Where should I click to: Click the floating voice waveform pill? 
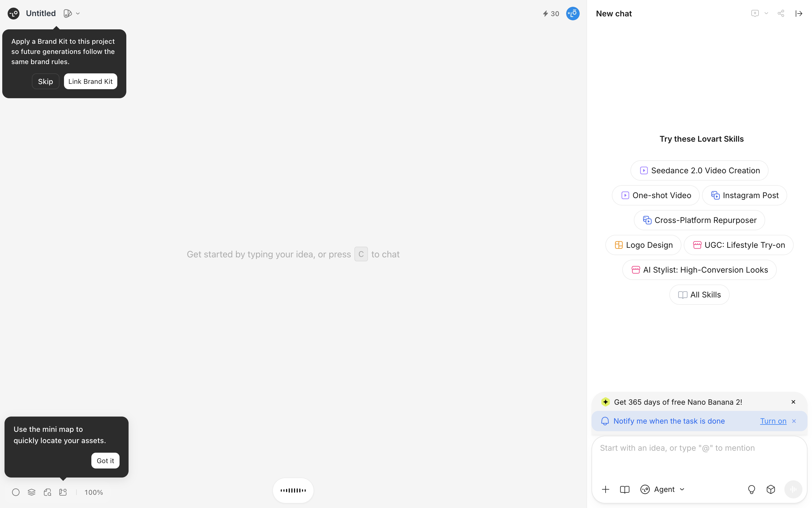(293, 490)
